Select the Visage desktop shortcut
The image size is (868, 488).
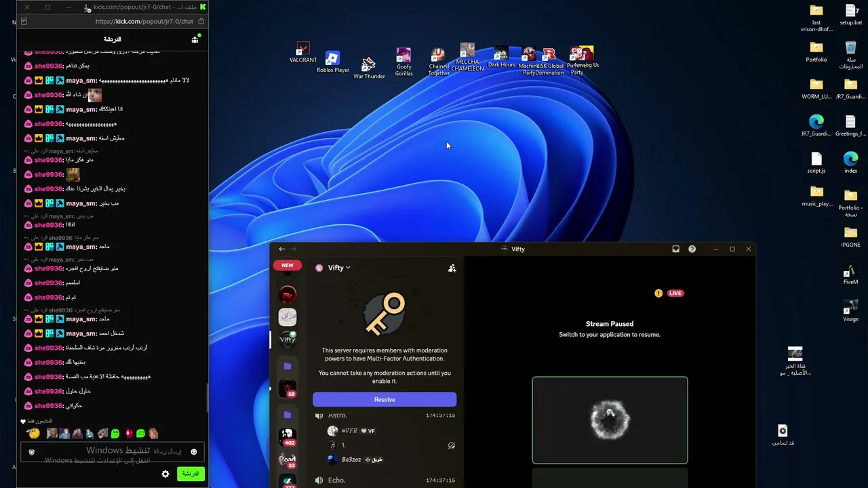click(850, 311)
